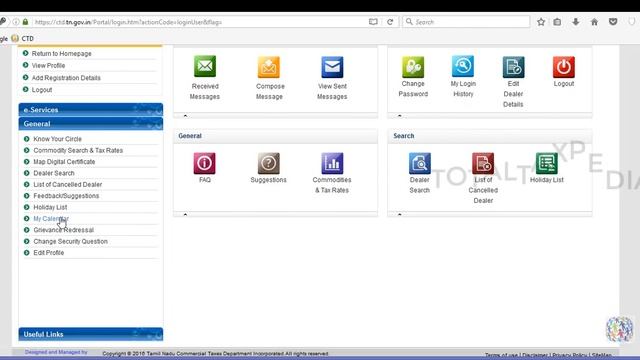Open View Sent Messages icon
The height and width of the screenshot is (360, 640).
(332, 67)
